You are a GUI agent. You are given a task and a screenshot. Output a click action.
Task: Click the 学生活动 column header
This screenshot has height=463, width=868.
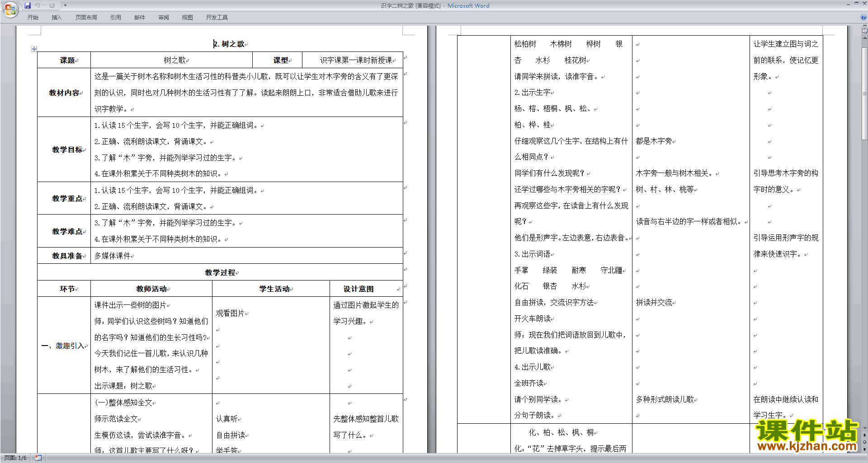click(274, 289)
